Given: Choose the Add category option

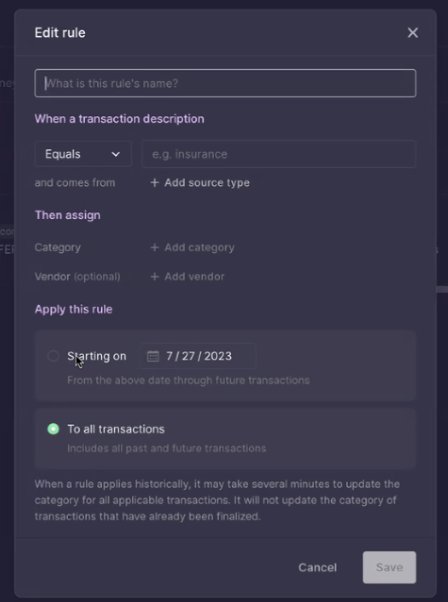Looking at the screenshot, I should pyautogui.click(x=192, y=247).
